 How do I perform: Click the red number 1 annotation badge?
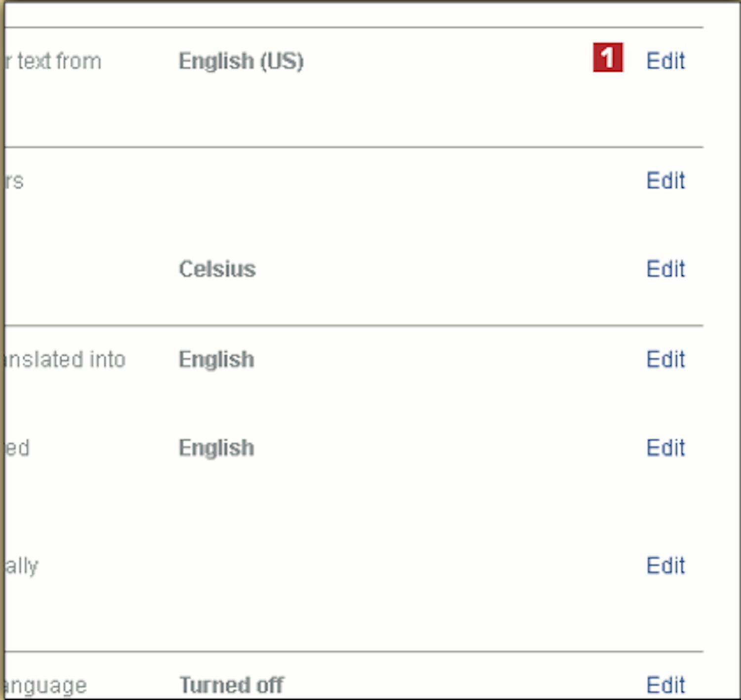click(x=608, y=58)
